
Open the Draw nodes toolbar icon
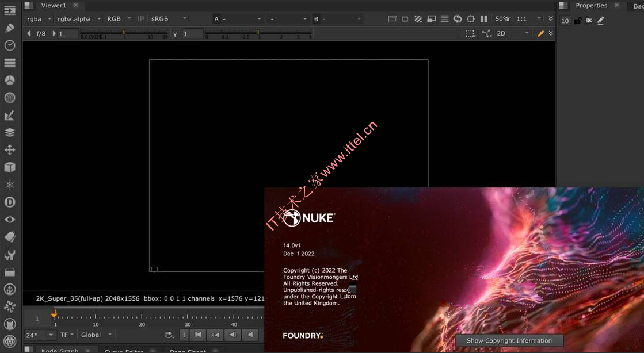point(9,28)
